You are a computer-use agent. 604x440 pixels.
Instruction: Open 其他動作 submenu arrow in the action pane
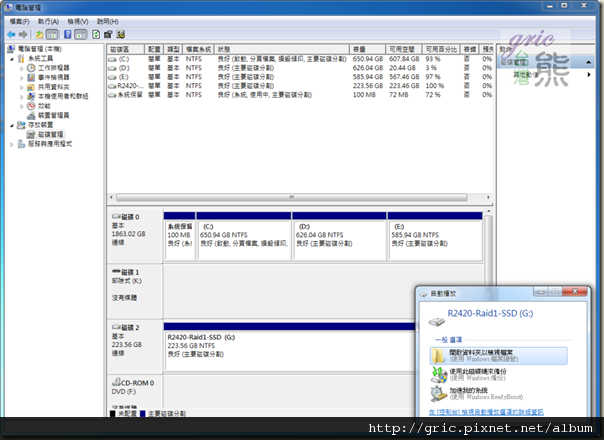[589, 74]
